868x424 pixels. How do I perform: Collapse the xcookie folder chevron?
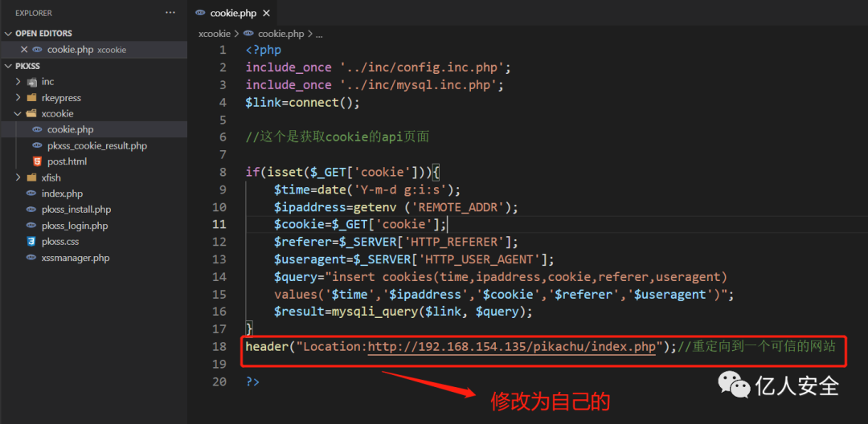18,113
